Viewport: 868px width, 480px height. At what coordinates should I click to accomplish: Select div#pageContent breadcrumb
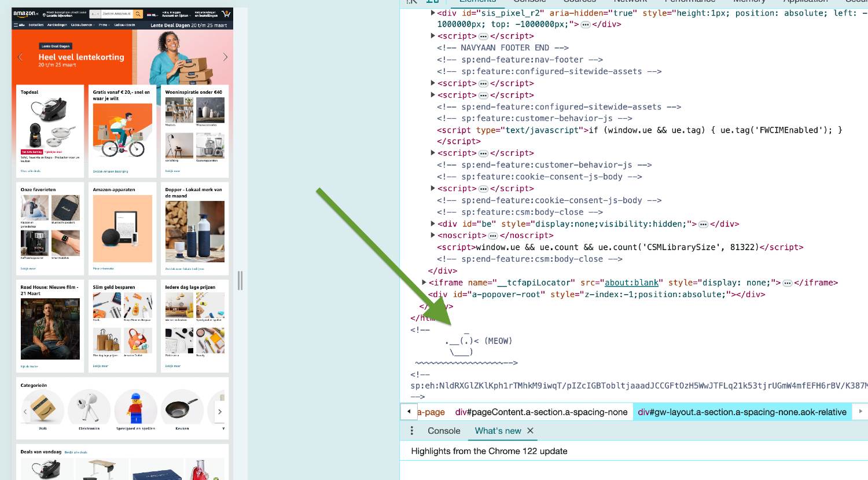pos(541,412)
